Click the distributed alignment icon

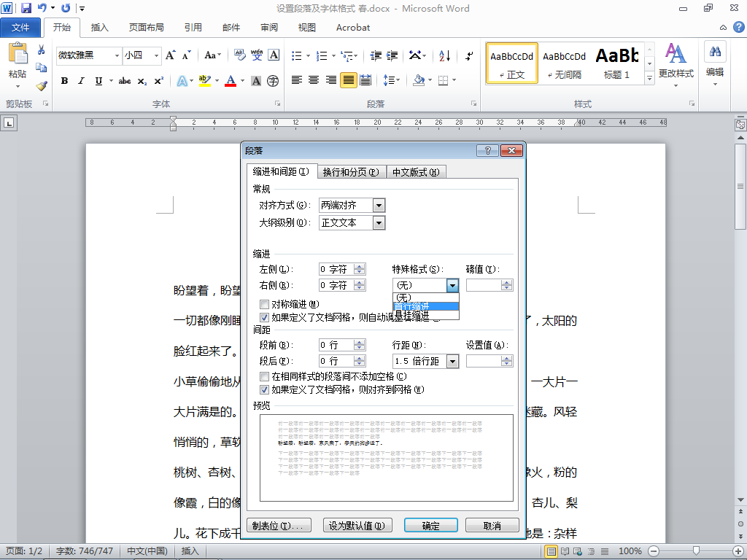pyautogui.click(x=365, y=80)
